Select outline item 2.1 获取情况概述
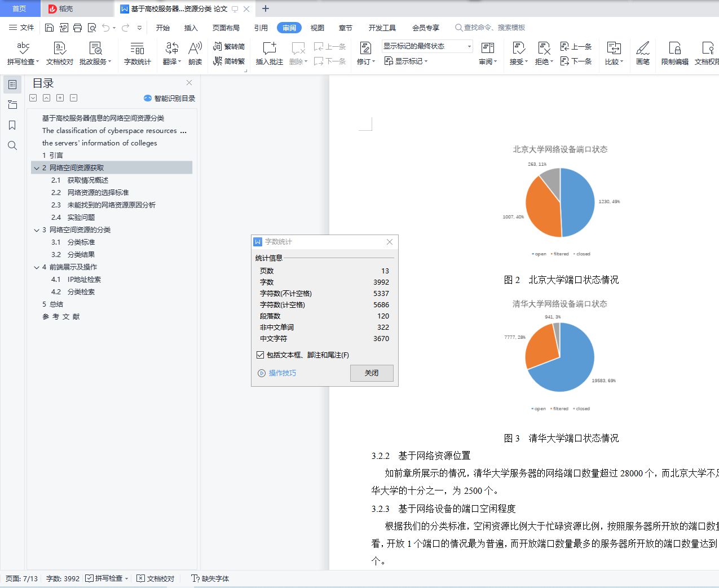 click(80, 180)
